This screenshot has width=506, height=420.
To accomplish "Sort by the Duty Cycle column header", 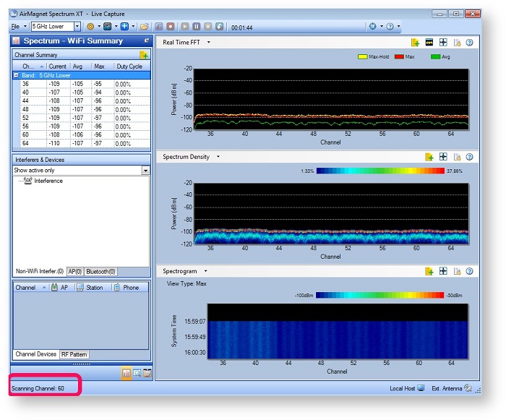I will (x=129, y=67).
